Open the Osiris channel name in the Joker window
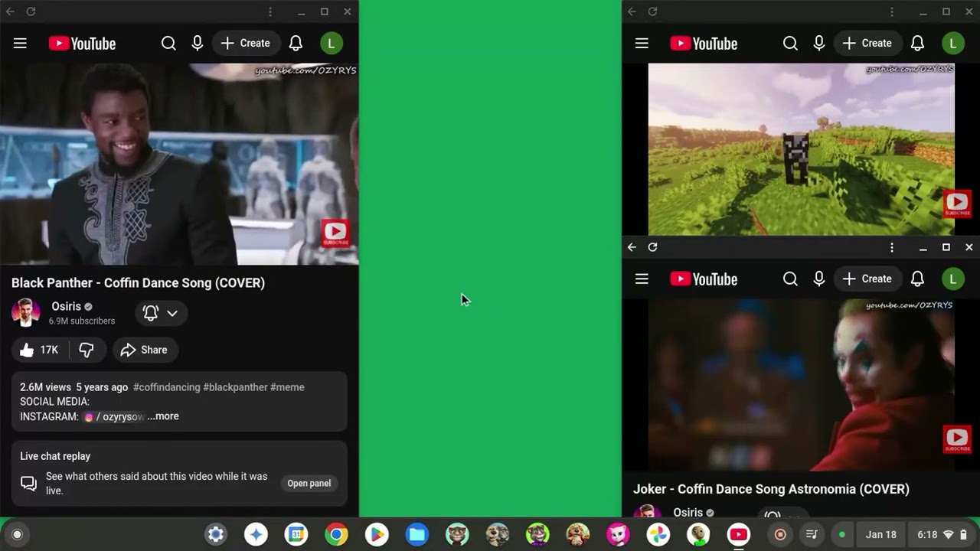This screenshot has width=980, height=551. (x=688, y=512)
